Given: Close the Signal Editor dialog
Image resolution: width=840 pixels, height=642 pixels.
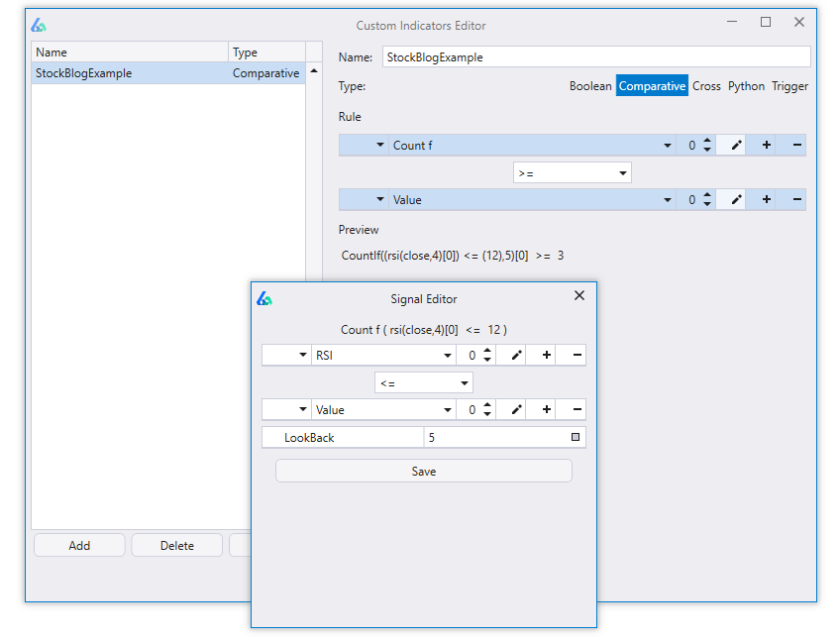Looking at the screenshot, I should (x=579, y=295).
